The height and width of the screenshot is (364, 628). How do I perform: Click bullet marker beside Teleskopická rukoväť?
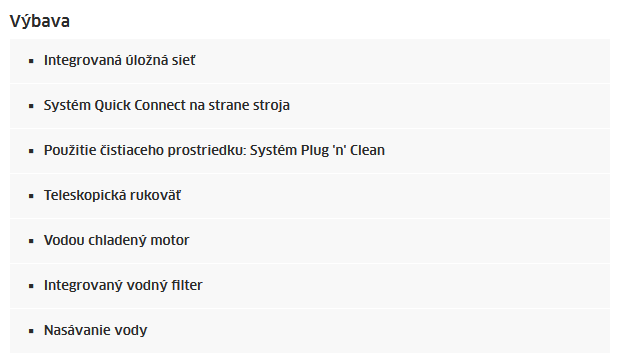[31, 196]
